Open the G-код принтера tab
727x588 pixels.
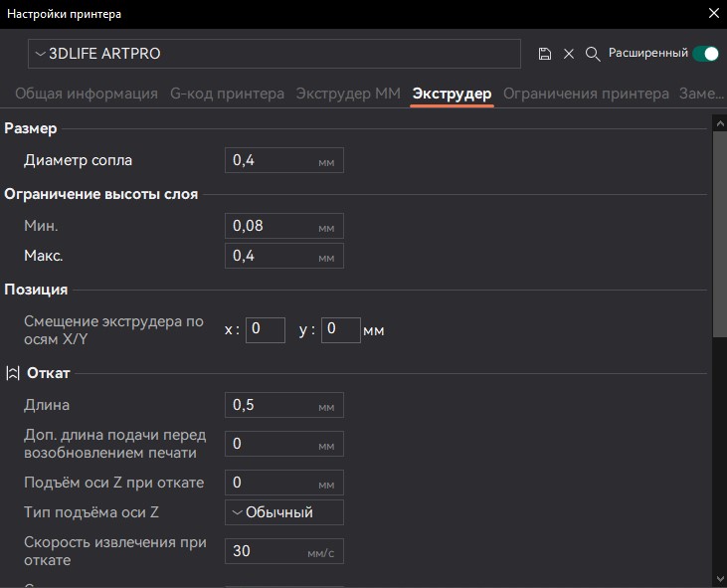[227, 94]
